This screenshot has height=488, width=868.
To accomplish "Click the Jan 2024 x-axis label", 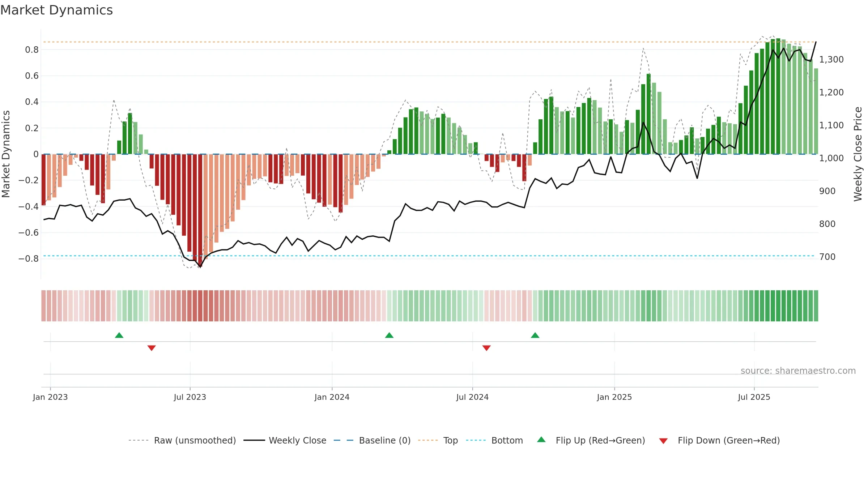I will click(x=332, y=397).
